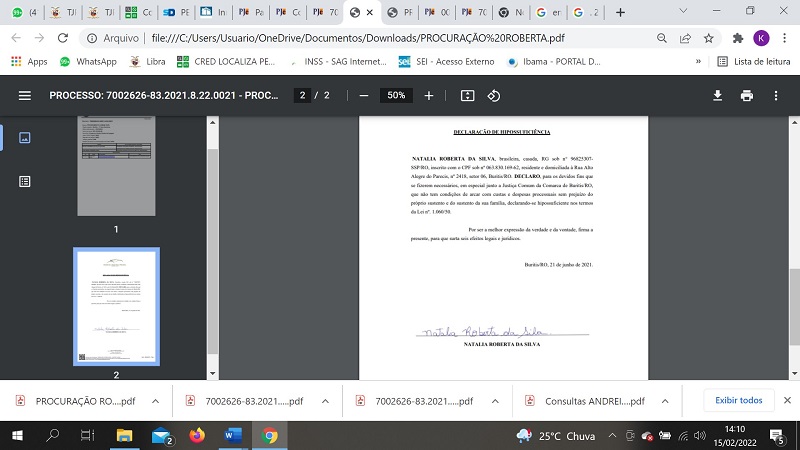Screen dimensions: 800x450
Task: Download the PDF file
Action: point(717,95)
